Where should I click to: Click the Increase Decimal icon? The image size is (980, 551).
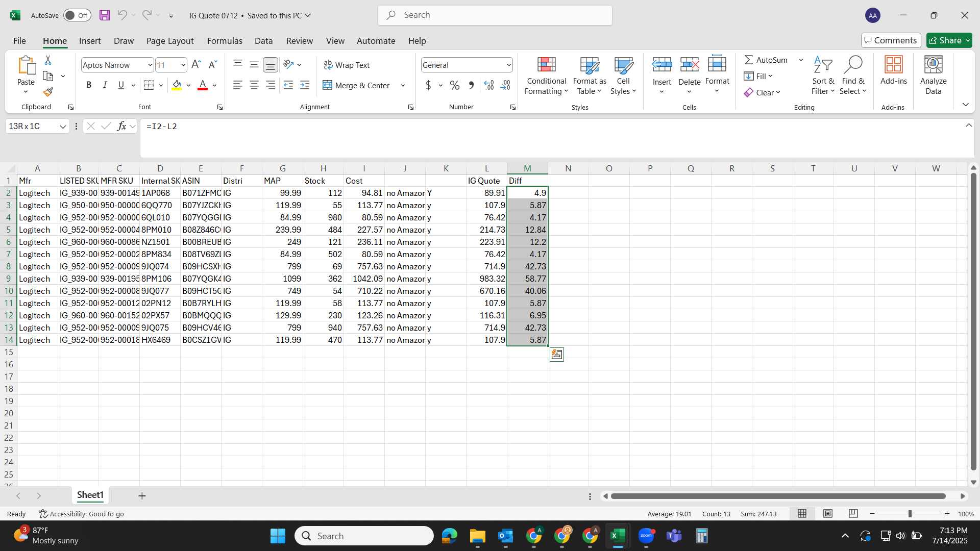[489, 85]
